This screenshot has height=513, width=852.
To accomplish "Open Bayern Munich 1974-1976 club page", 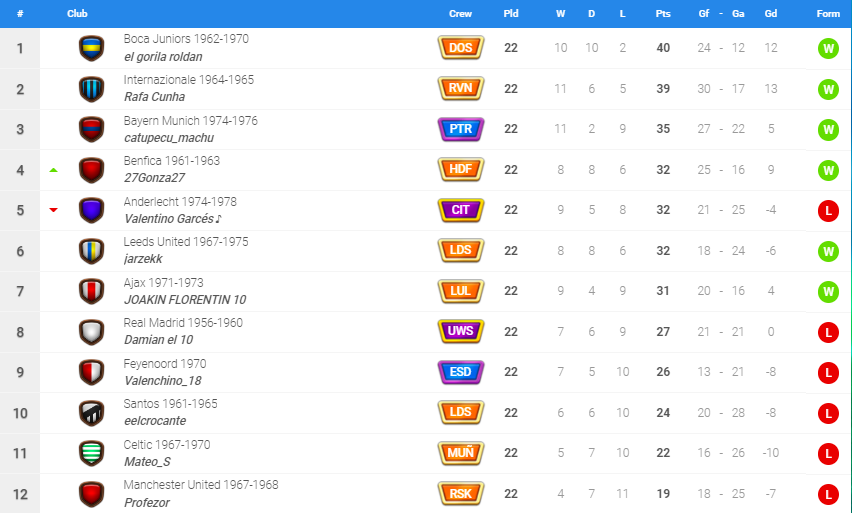I will tap(191, 120).
